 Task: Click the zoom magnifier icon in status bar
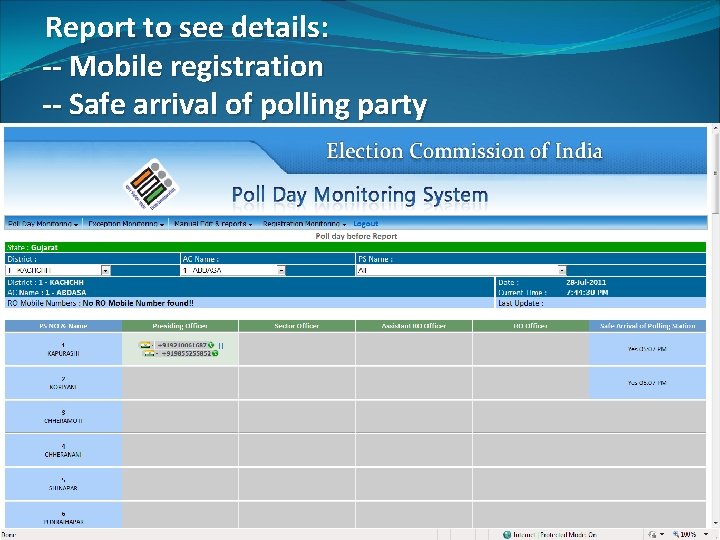click(676, 534)
